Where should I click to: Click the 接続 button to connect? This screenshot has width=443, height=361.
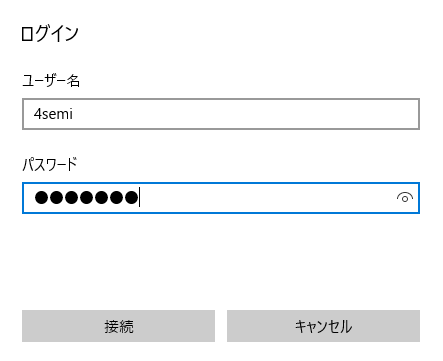pyautogui.click(x=118, y=326)
